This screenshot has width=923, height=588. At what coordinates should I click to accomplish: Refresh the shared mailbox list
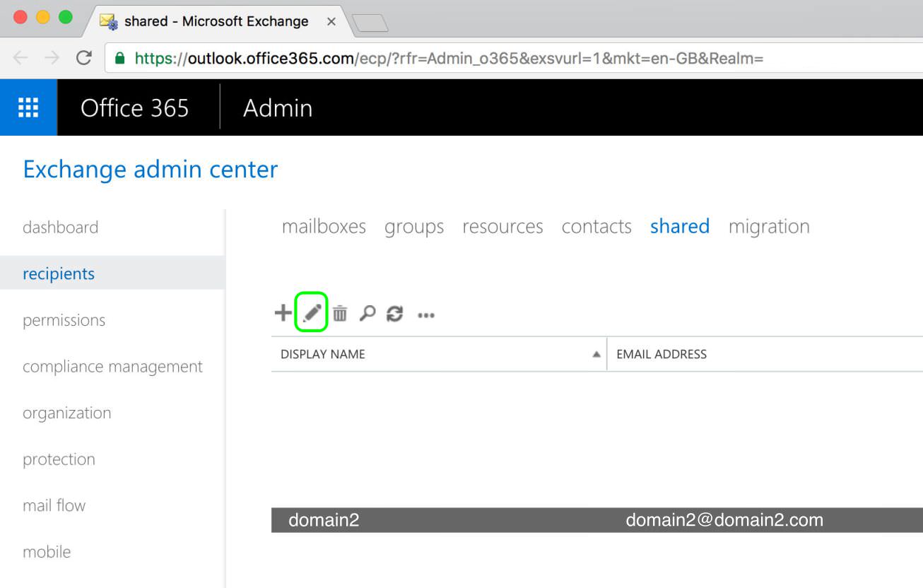(x=394, y=314)
